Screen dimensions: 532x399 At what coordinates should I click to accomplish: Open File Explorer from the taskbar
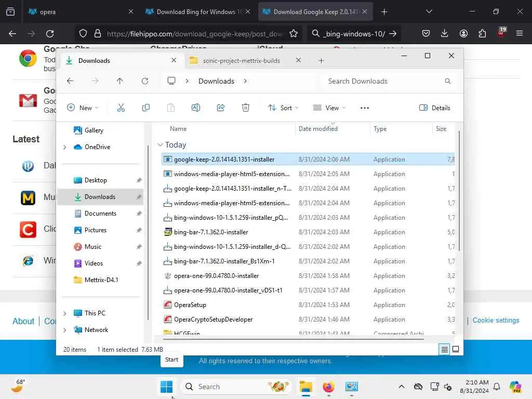pos(305,387)
